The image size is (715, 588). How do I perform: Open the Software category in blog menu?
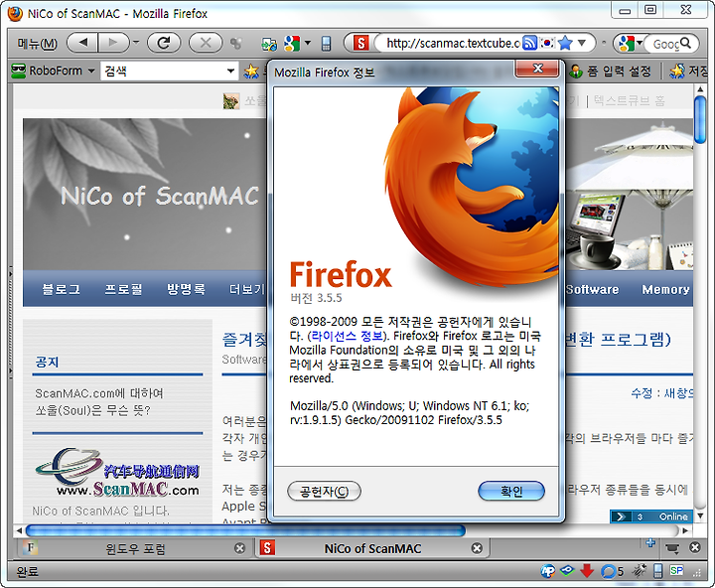592,289
